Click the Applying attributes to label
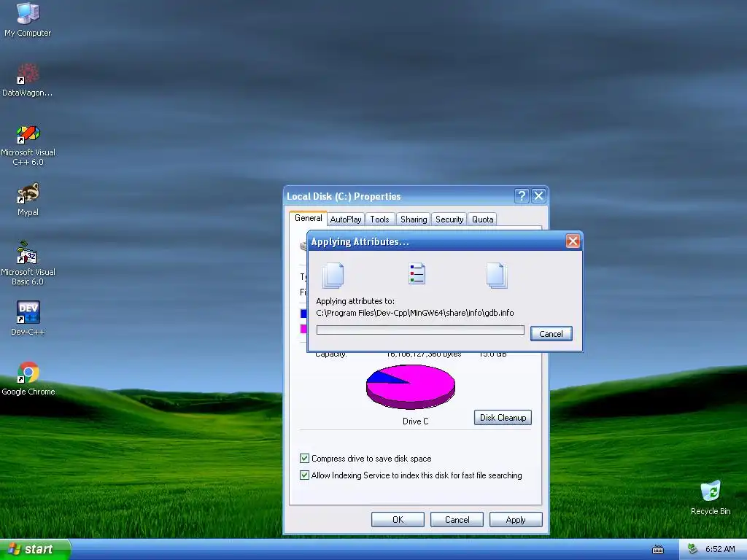Screen dimensions: 747x560 click(355, 301)
